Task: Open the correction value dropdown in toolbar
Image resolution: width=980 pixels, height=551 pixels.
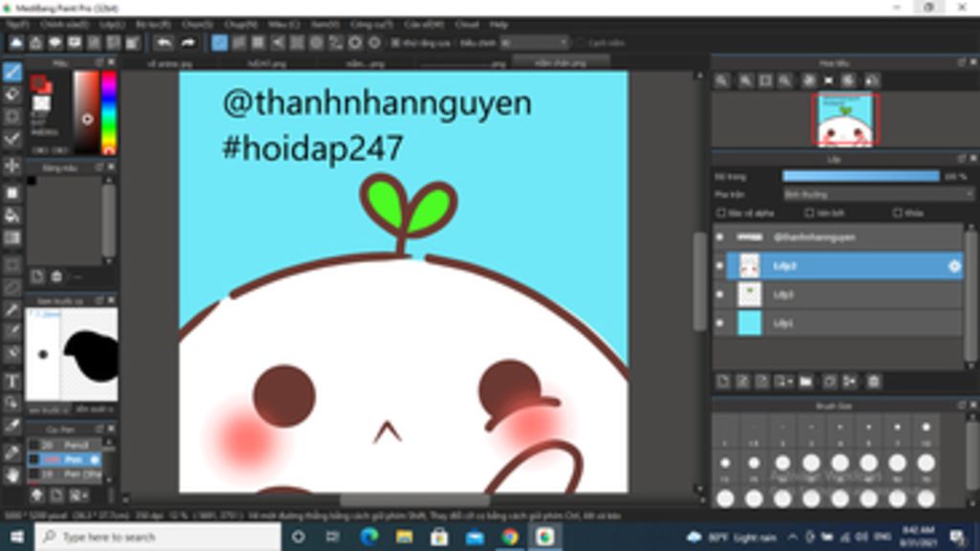Action: [535, 43]
